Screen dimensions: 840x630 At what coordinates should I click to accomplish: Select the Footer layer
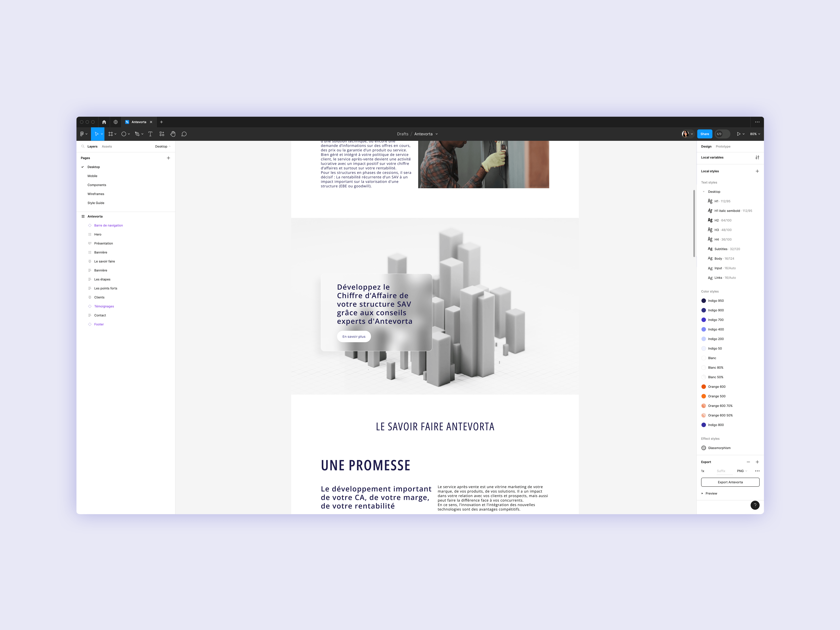point(99,324)
